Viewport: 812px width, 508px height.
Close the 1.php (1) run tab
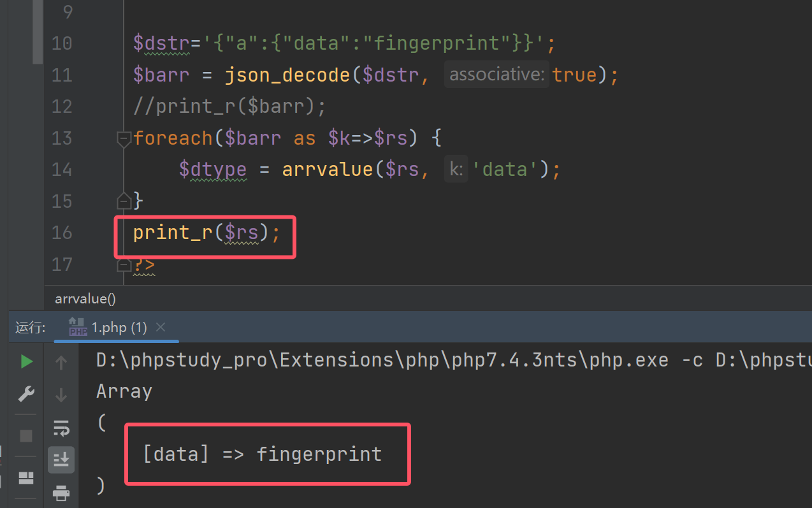161,327
